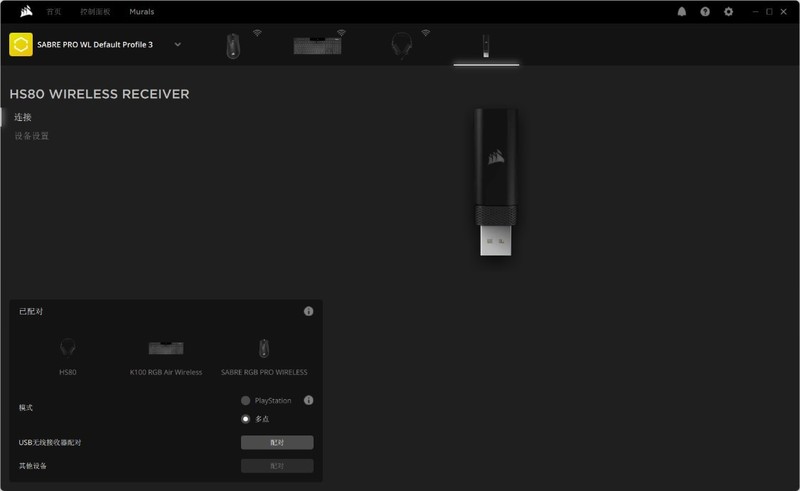
Task: Open the 首页 home menu
Action: coord(54,11)
